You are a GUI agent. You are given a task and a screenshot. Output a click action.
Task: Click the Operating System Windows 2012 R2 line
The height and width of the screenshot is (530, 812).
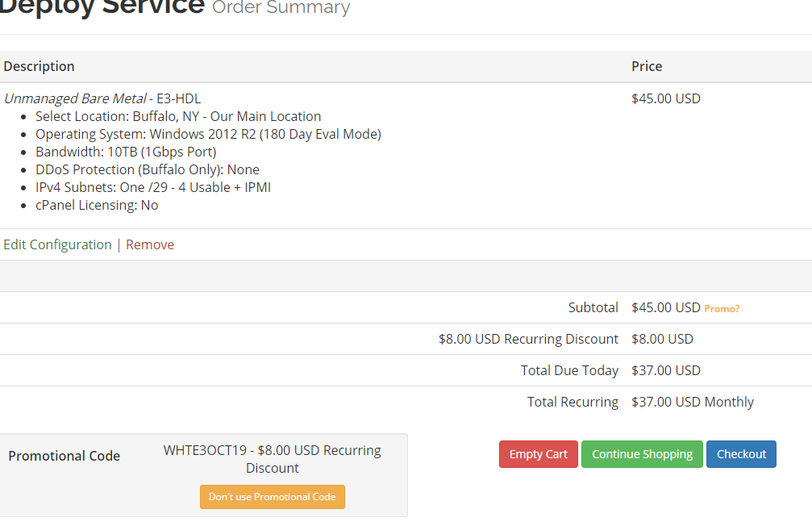208,134
